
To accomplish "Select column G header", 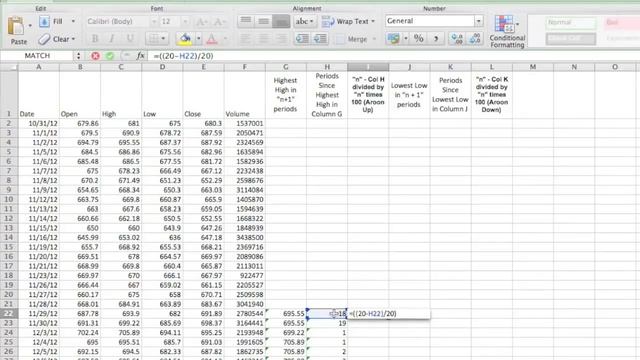I will (x=286, y=67).
